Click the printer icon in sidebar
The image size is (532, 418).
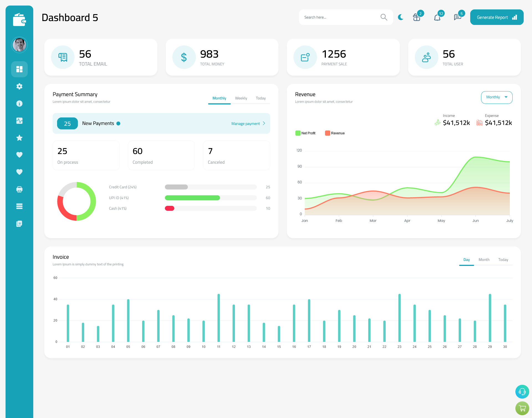[x=19, y=189]
